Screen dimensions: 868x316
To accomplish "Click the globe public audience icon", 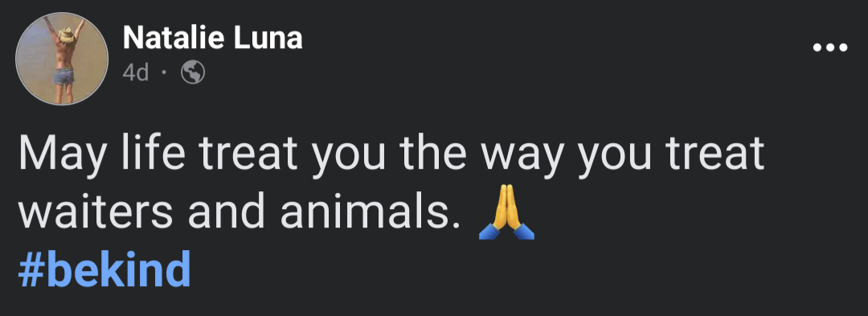I will click(x=193, y=72).
